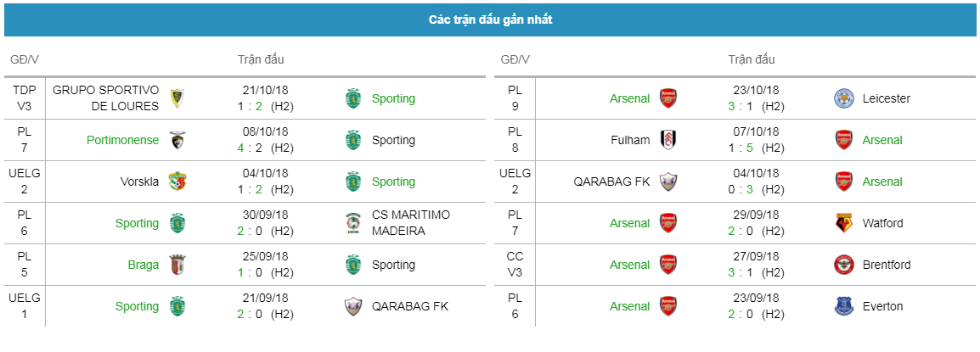Click the Watford club crest

click(844, 223)
